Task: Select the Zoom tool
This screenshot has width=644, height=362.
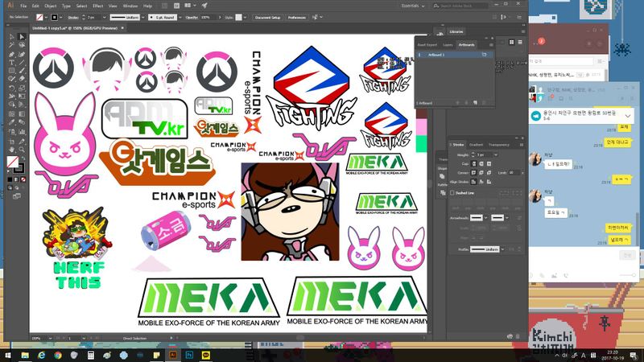Action: click(x=22, y=150)
